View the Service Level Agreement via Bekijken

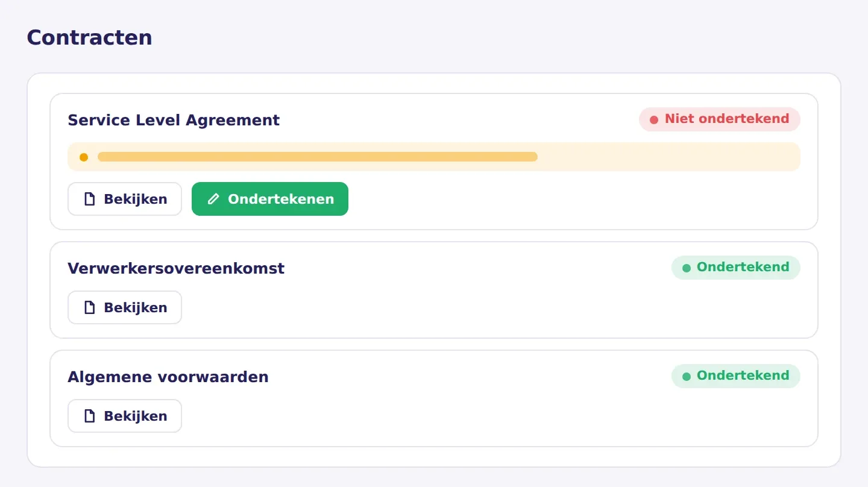click(x=125, y=199)
